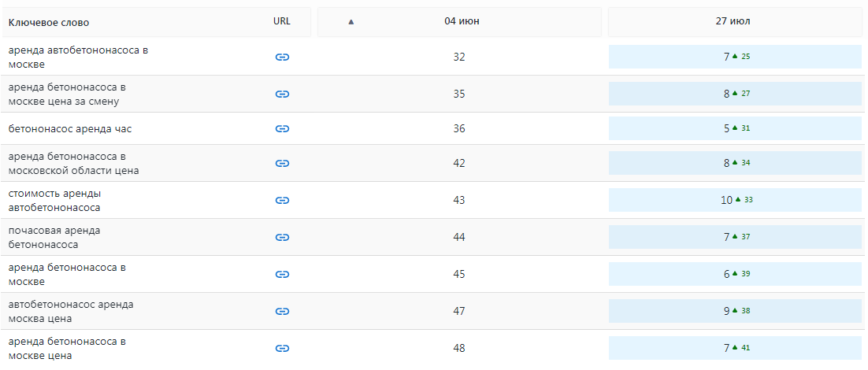Click link icon in row with position 45
The height and width of the screenshot is (370, 868).
(282, 274)
